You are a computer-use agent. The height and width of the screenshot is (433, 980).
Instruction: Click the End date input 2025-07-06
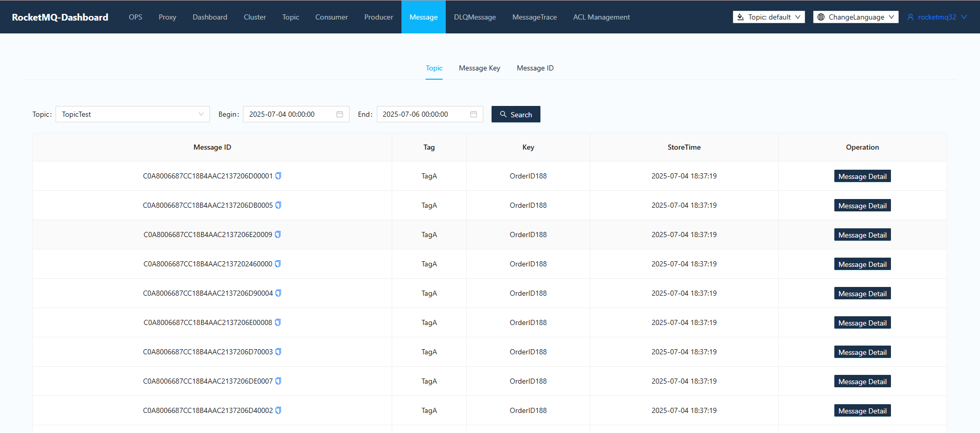tap(430, 114)
